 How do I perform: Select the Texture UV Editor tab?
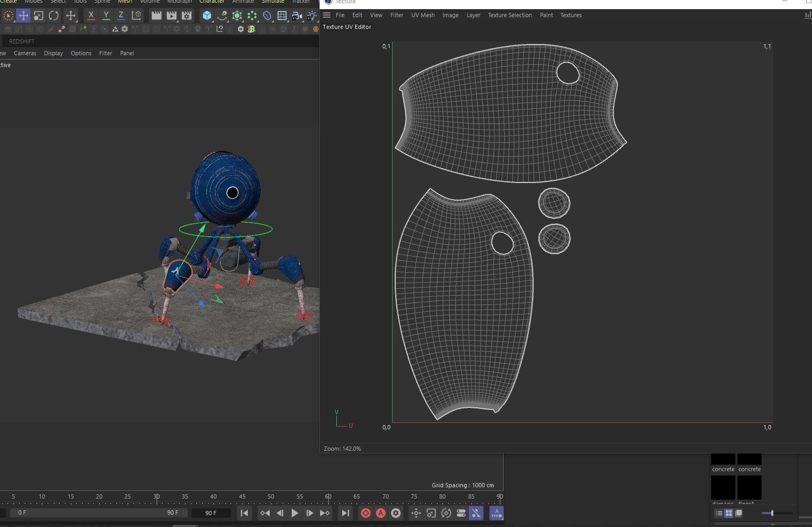(x=347, y=27)
